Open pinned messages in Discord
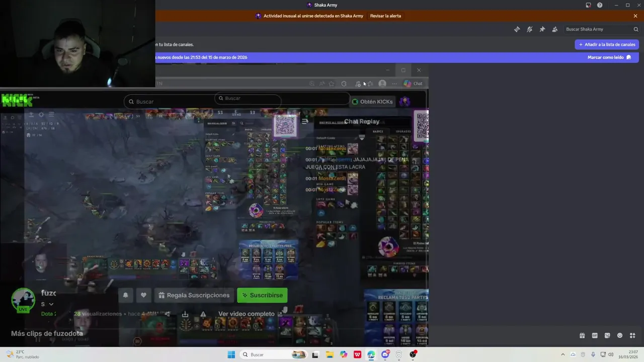Viewport: 644px width, 362px height. (542, 29)
